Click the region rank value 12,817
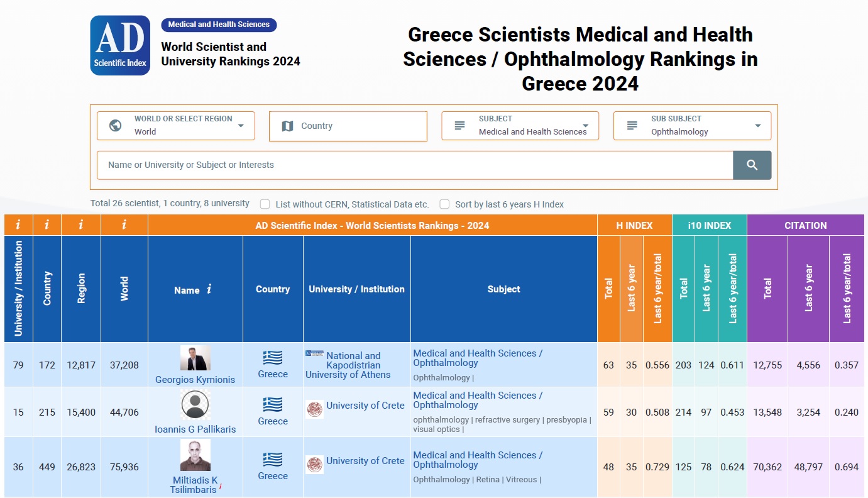 (x=81, y=365)
